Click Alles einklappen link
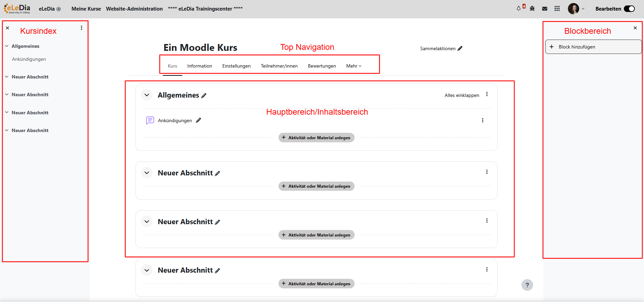 click(462, 96)
